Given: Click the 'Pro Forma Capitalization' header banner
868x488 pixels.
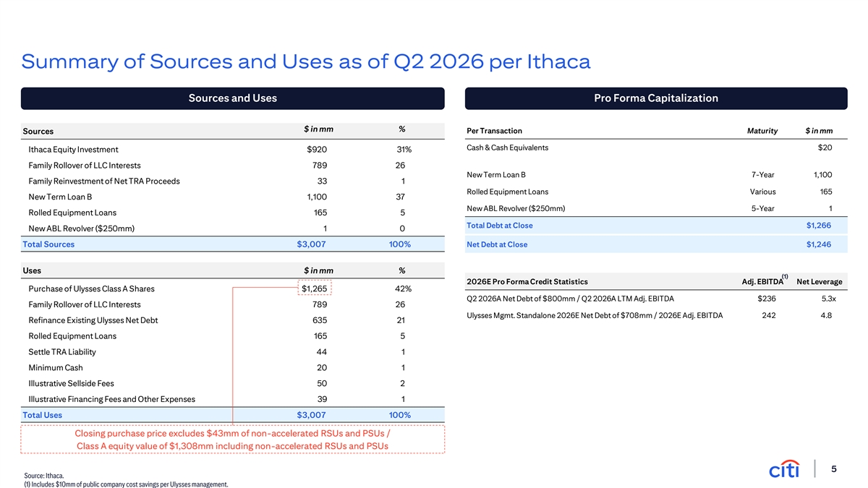Looking at the screenshot, I should pos(656,98).
